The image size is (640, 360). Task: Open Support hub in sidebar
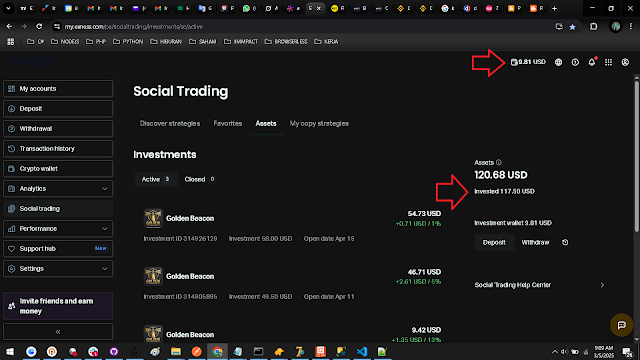pos(58,249)
